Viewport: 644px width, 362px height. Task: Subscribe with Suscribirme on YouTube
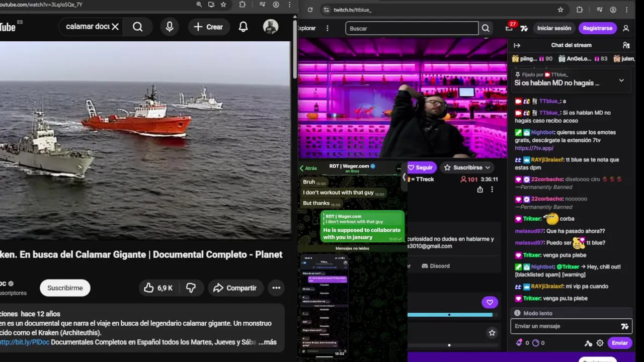pyautogui.click(x=65, y=288)
